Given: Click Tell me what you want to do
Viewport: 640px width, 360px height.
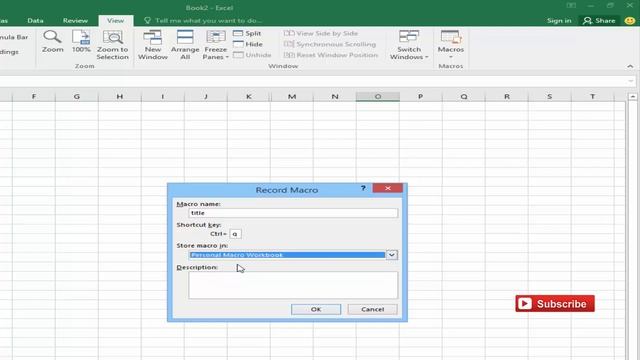Looking at the screenshot, I should point(203,20).
